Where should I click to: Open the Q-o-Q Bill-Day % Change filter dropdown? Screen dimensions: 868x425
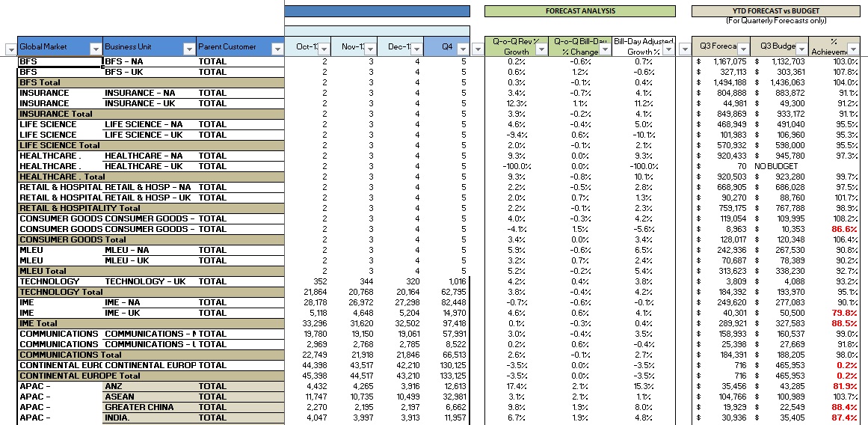tap(605, 49)
